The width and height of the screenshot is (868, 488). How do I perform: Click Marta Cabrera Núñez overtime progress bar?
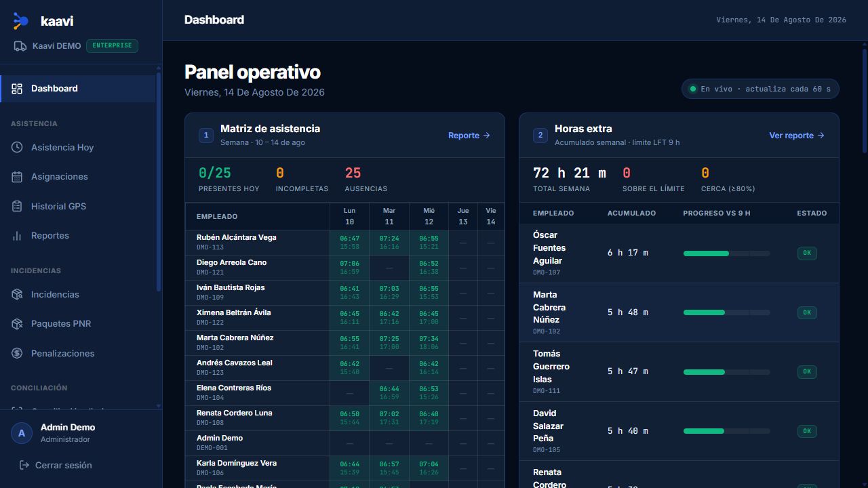(727, 312)
